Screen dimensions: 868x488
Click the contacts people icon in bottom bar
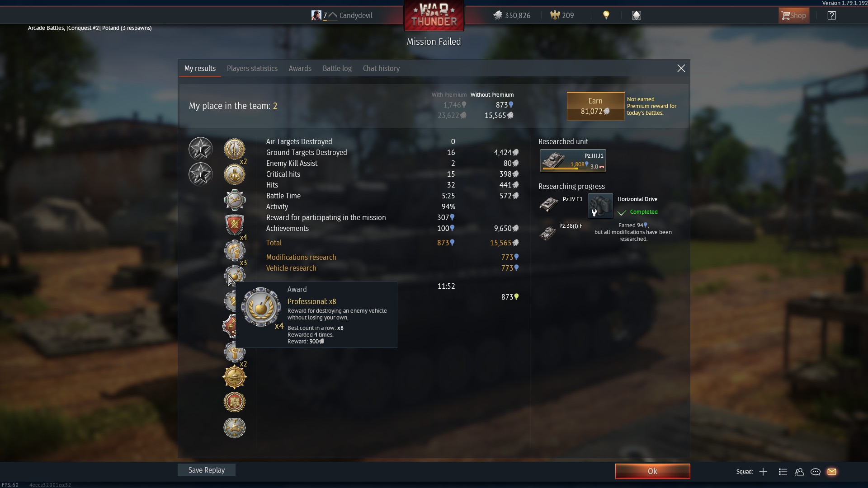coord(799,472)
